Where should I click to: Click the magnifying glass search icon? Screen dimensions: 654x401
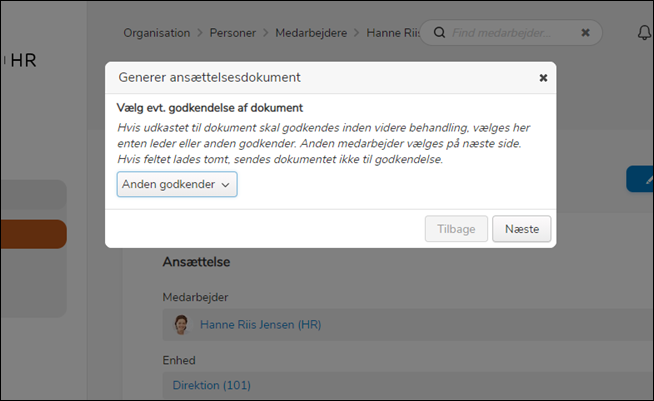[x=438, y=32]
